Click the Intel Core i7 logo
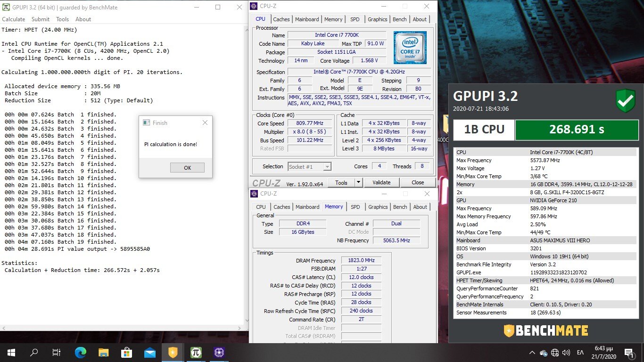The height and width of the screenshot is (362, 644). (x=410, y=48)
